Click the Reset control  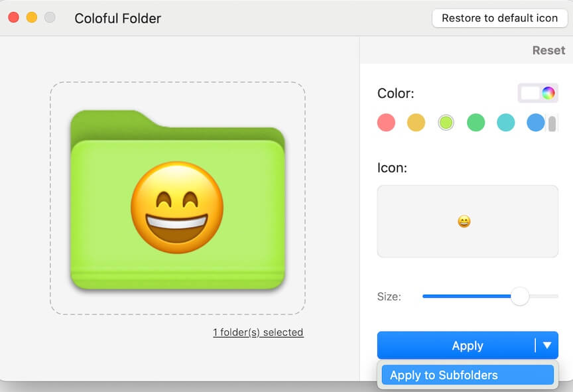pos(549,50)
